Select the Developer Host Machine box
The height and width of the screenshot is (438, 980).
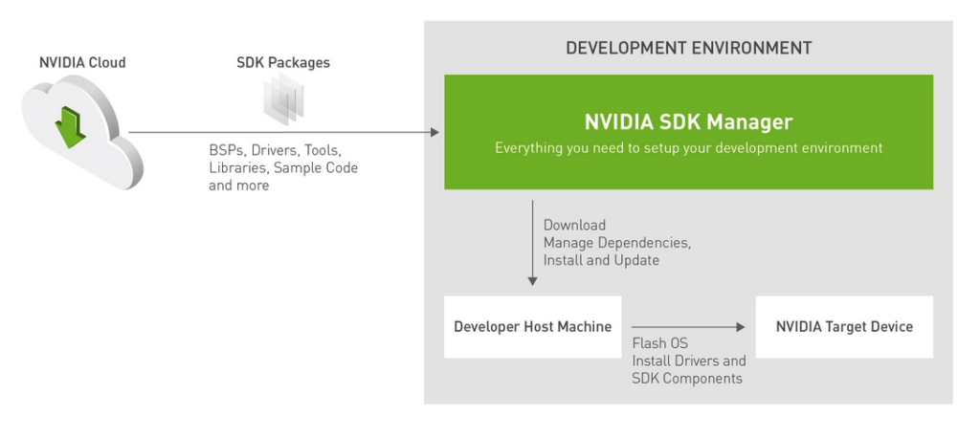click(x=532, y=327)
